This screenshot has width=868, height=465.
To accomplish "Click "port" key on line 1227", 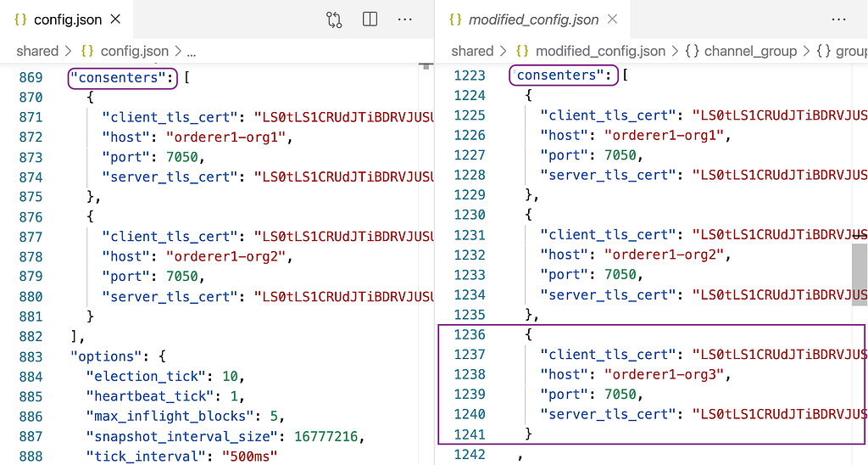I will [564, 155].
